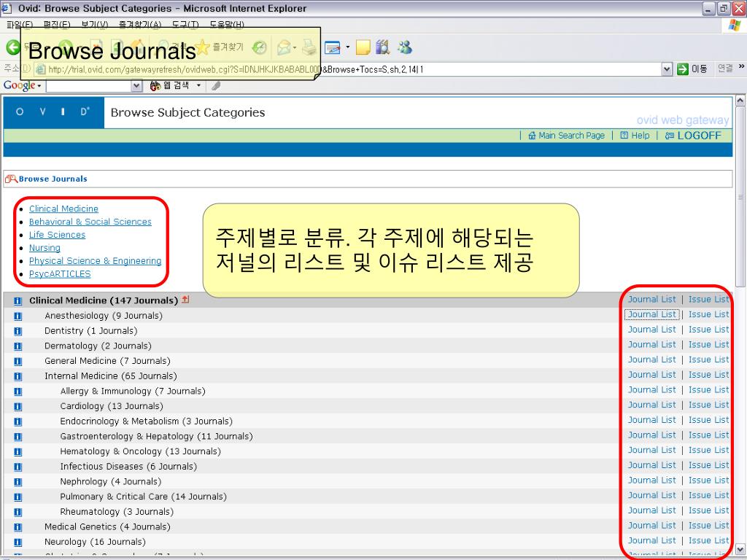This screenshot has width=747, height=560.
Task: Click the page scrollbar down arrow
Action: click(740, 548)
